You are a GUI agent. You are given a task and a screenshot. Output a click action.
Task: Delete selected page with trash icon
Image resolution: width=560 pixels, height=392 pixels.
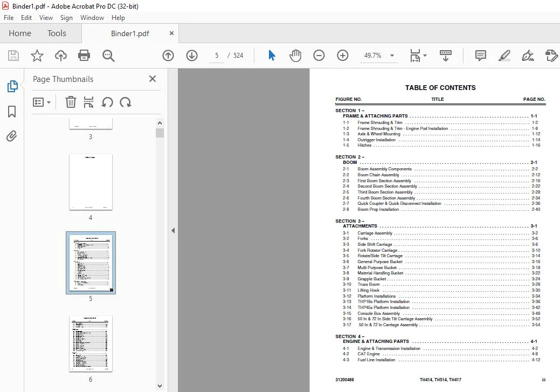tap(71, 102)
